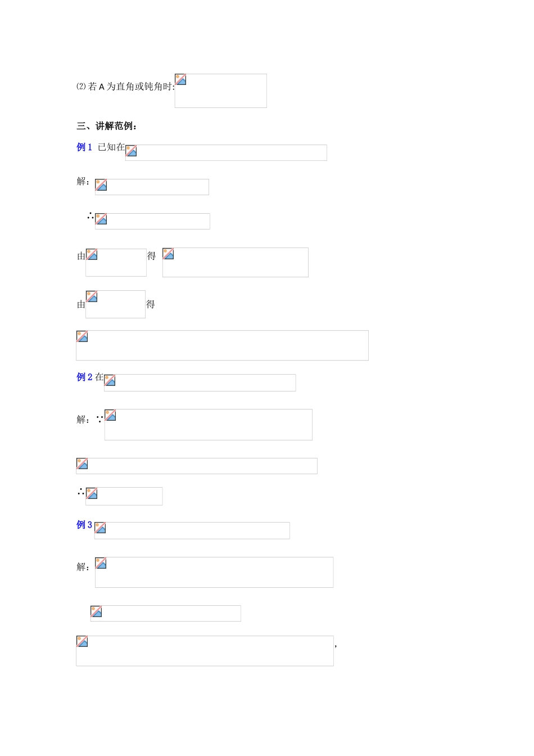Click broken image icon after "解:∵" in 例2
This screenshot has height=756, width=534.
[110, 415]
